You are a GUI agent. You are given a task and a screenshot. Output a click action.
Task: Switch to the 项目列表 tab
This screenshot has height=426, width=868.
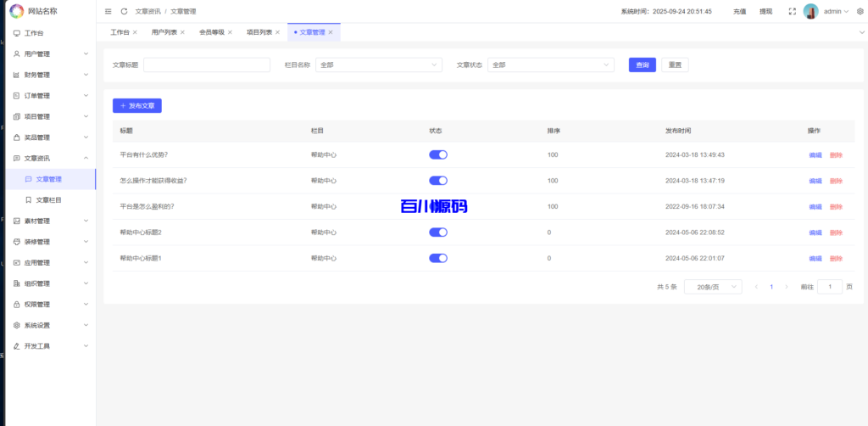259,32
